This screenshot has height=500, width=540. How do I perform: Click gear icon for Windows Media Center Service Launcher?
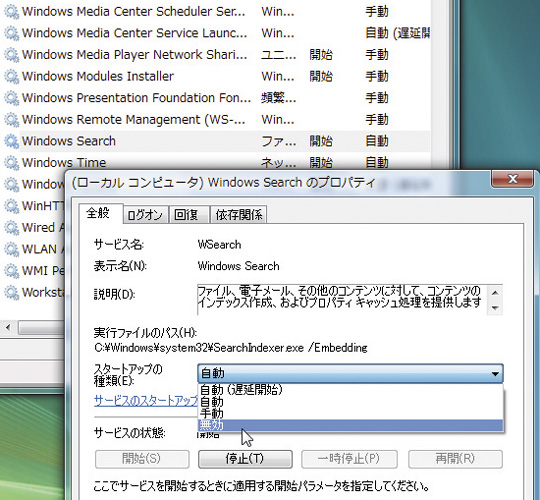coord(11,33)
